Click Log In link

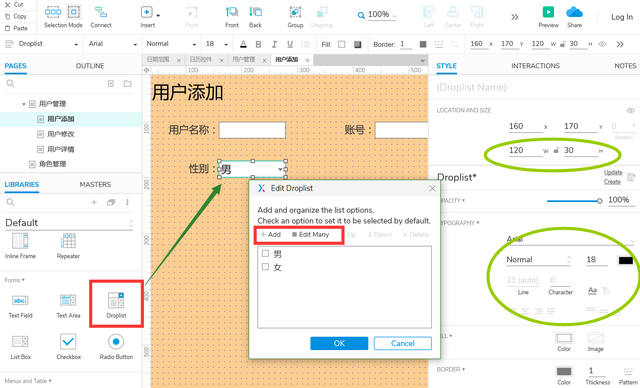point(622,17)
